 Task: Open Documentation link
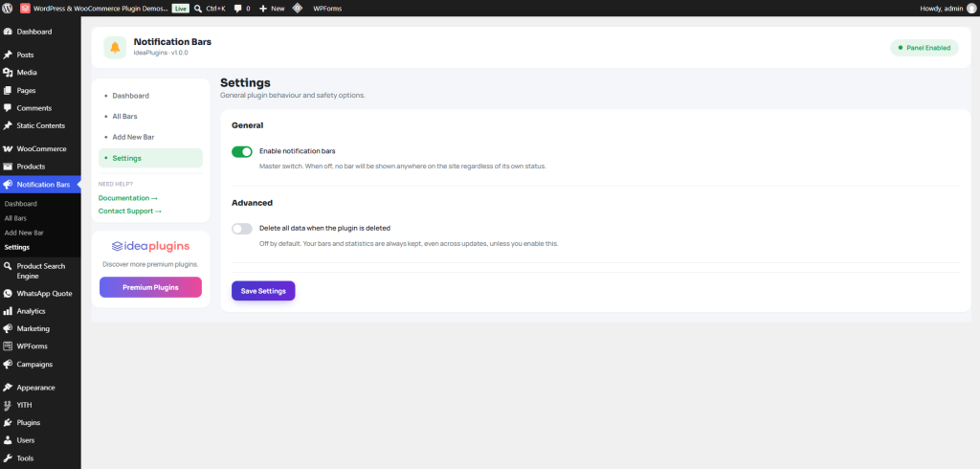(128, 198)
